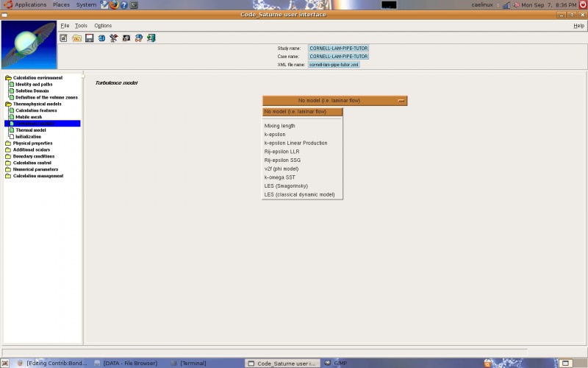
Task: Expand the Physical properties folder
Action: point(8,144)
